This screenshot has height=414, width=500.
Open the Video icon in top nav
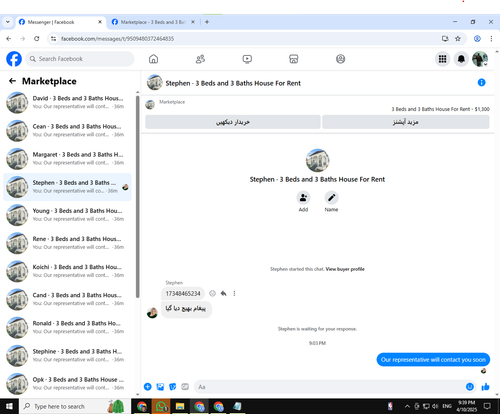point(247,59)
